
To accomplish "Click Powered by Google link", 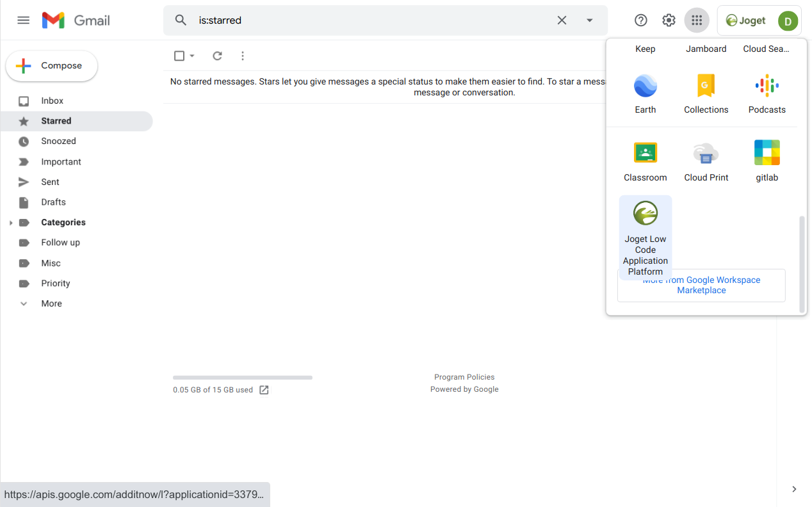I will pyautogui.click(x=464, y=390).
